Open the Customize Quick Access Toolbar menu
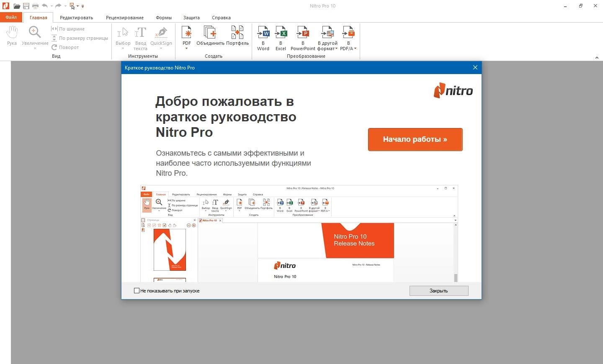This screenshot has width=603, height=364. [x=82, y=6]
